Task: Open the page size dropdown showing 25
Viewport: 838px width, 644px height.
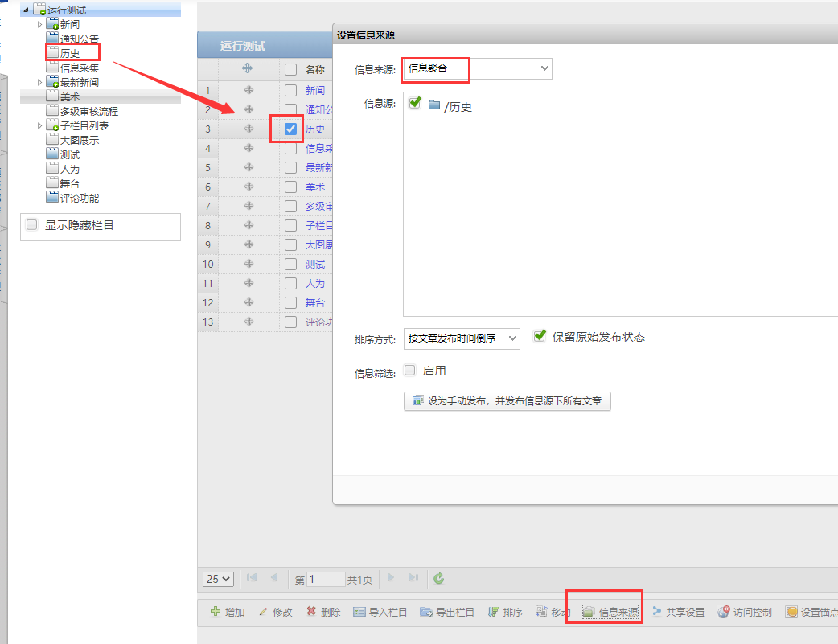Action: (x=218, y=579)
